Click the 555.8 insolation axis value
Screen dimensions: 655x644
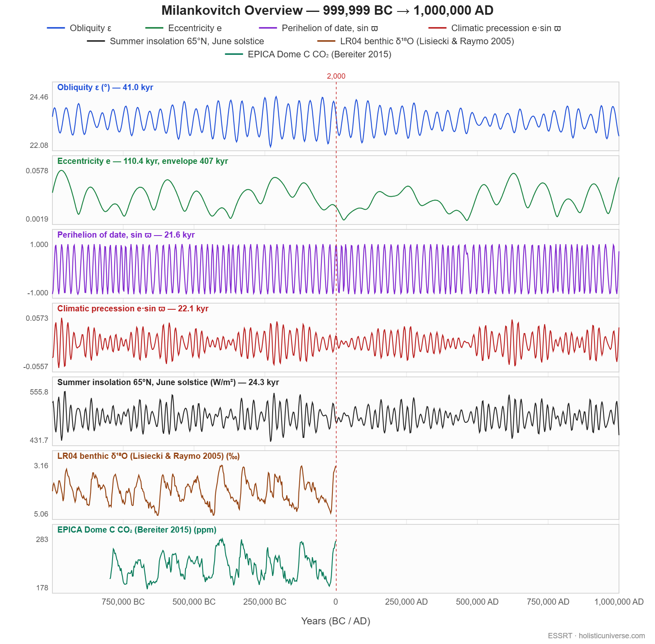39,392
